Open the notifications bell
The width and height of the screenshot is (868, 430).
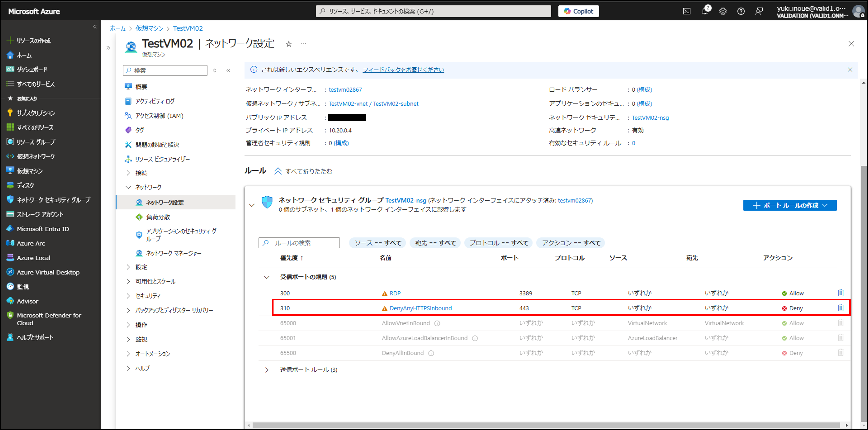(705, 11)
